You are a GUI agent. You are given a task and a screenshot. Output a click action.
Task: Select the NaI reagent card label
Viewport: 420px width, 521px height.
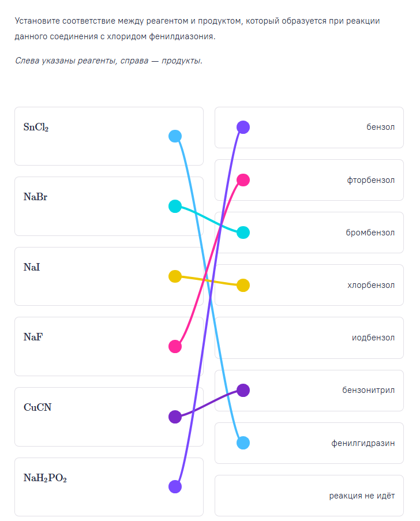click(32, 267)
